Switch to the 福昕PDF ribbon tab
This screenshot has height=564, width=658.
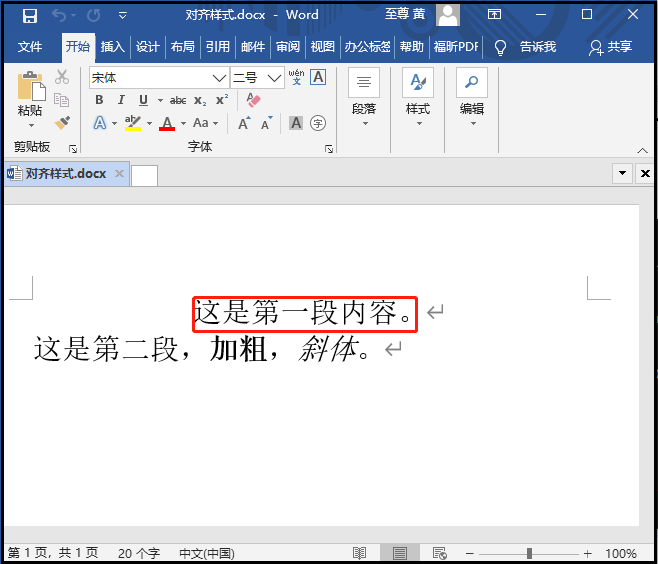click(x=456, y=47)
